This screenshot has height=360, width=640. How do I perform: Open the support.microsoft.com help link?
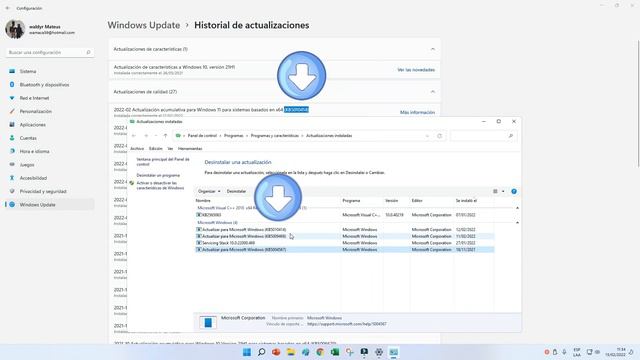coord(347,324)
